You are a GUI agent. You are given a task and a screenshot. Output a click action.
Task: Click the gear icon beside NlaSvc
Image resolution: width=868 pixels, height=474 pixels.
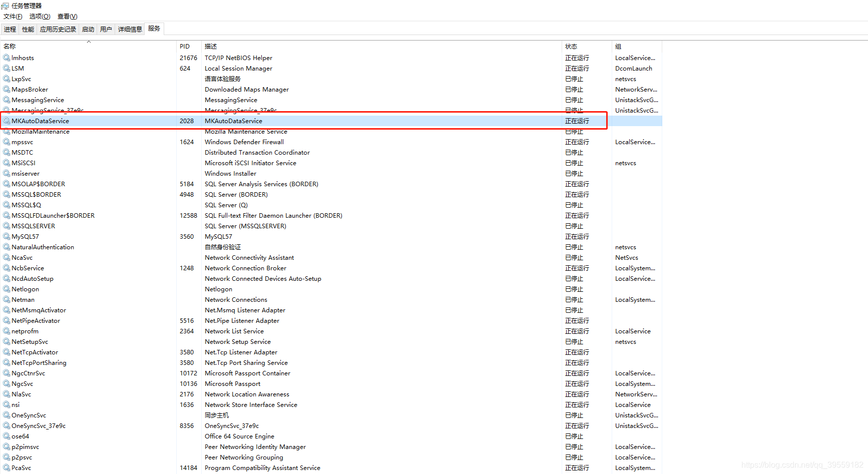pos(7,394)
